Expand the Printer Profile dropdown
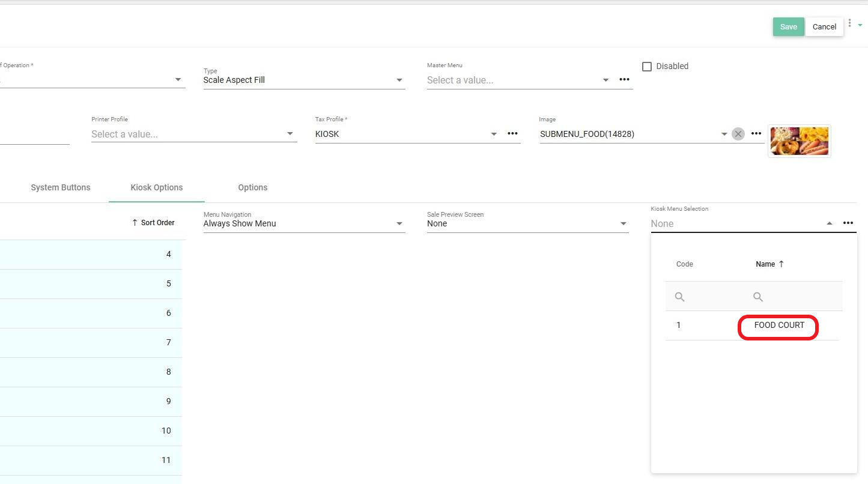 pyautogui.click(x=290, y=135)
